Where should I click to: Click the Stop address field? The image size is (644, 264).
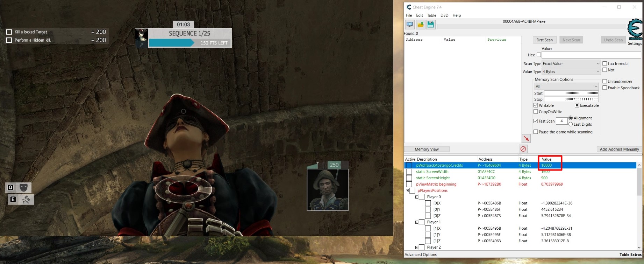[571, 99]
